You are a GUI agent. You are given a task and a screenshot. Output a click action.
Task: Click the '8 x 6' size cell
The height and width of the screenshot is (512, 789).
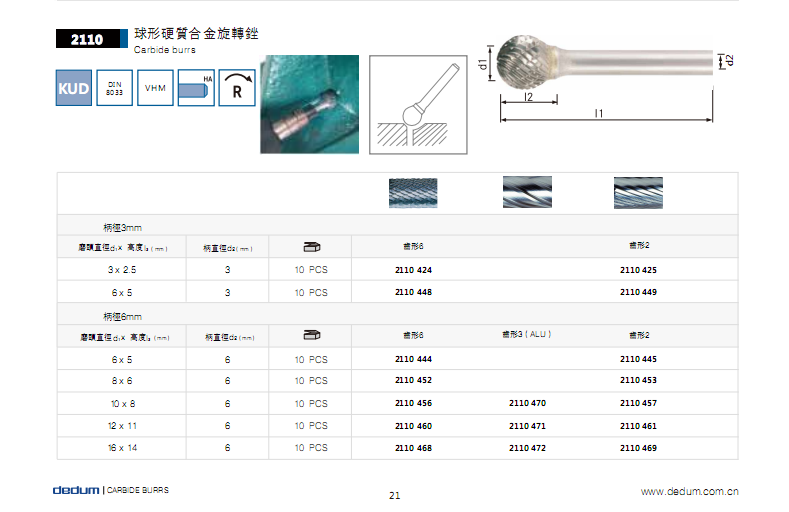pos(122,381)
